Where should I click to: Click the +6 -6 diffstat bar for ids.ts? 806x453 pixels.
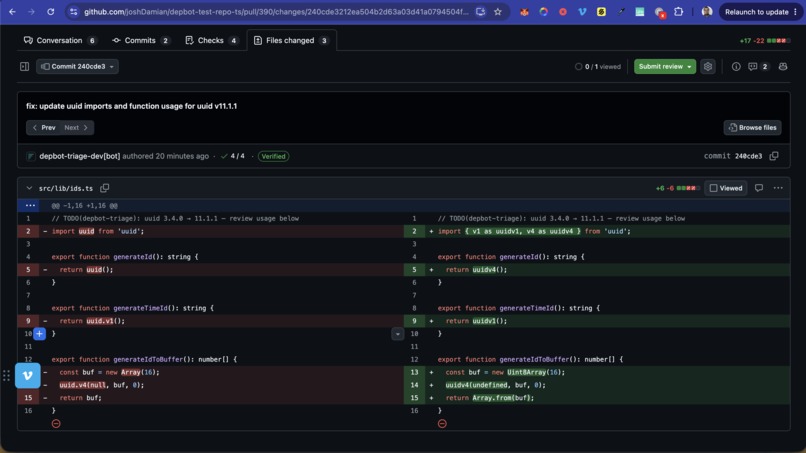(677, 188)
